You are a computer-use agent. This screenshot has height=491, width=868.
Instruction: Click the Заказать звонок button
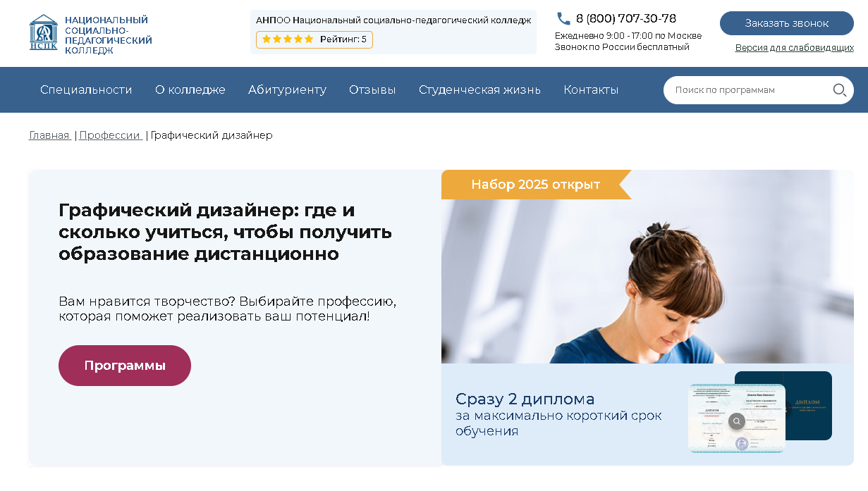787,23
